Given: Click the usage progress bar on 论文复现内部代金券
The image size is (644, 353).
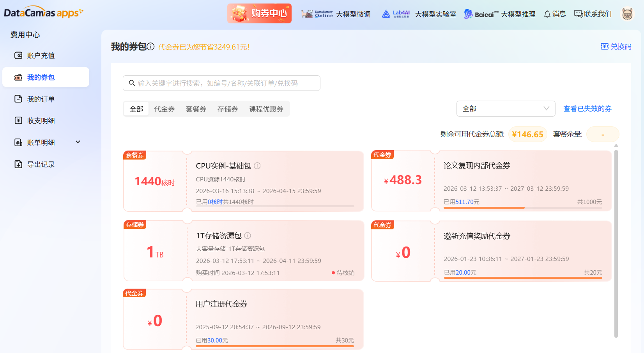Looking at the screenshot, I should tap(523, 208).
